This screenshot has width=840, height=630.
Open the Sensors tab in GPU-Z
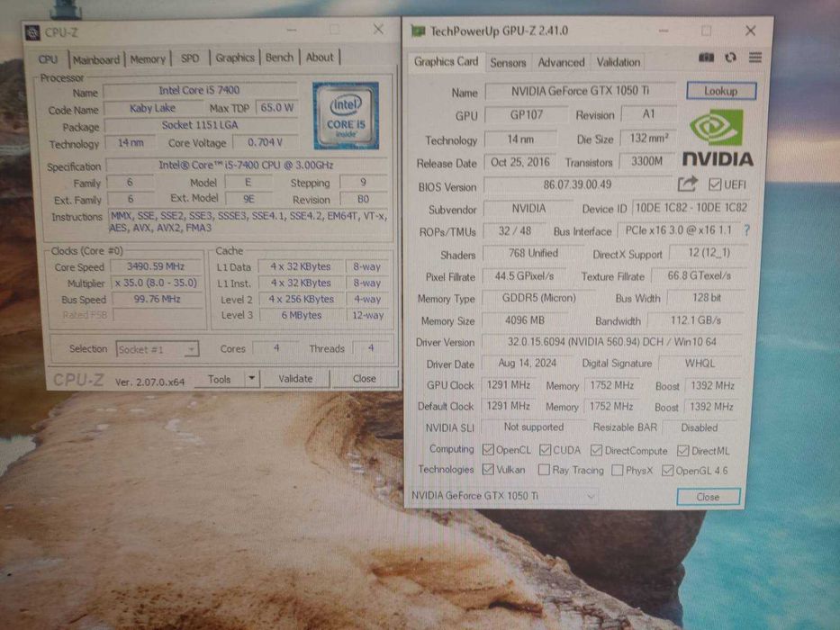508,63
